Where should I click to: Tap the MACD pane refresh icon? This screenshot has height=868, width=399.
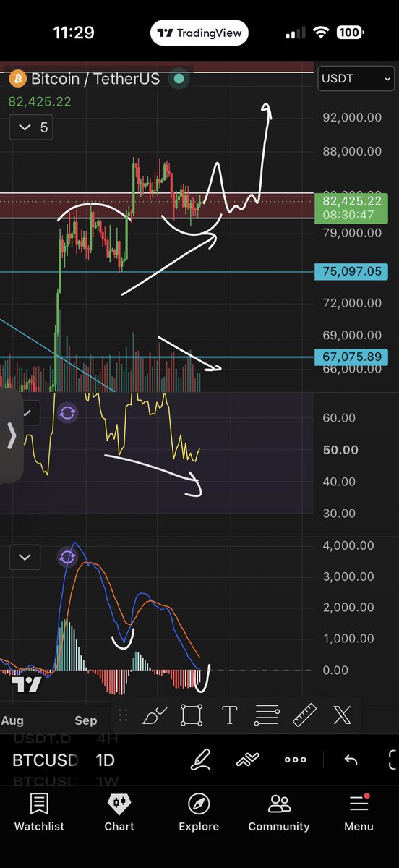(x=67, y=557)
